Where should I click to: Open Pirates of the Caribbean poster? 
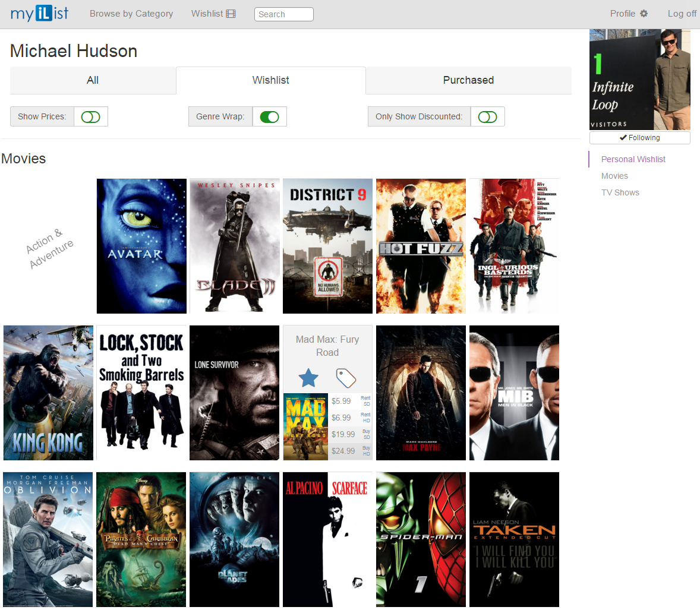pos(141,539)
